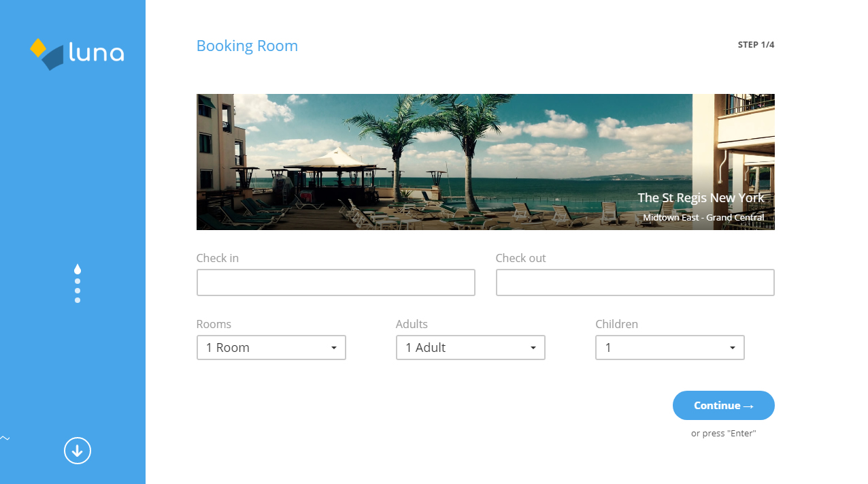Open the Adults dropdown
Viewport: 868px width, 484px height.
coord(470,348)
